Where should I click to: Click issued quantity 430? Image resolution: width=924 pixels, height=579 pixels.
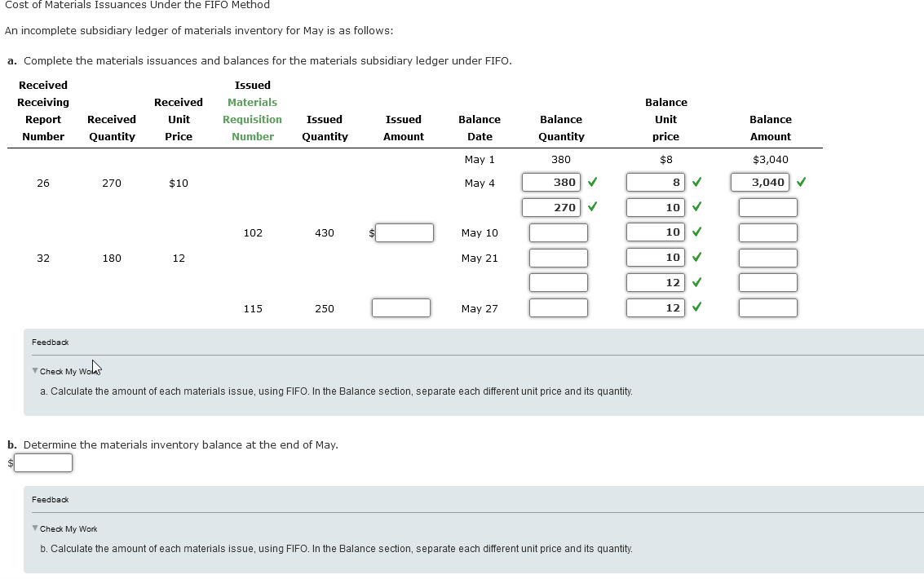(x=325, y=232)
